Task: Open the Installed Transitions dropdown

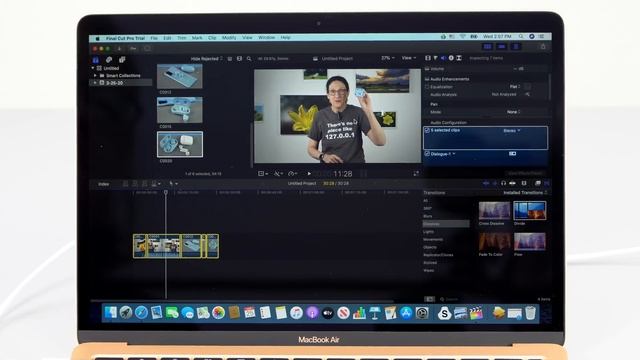Action: (525, 193)
